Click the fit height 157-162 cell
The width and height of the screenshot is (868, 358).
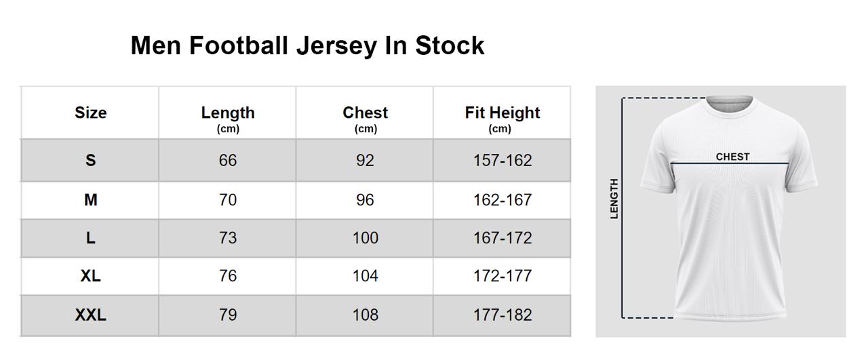point(502,161)
